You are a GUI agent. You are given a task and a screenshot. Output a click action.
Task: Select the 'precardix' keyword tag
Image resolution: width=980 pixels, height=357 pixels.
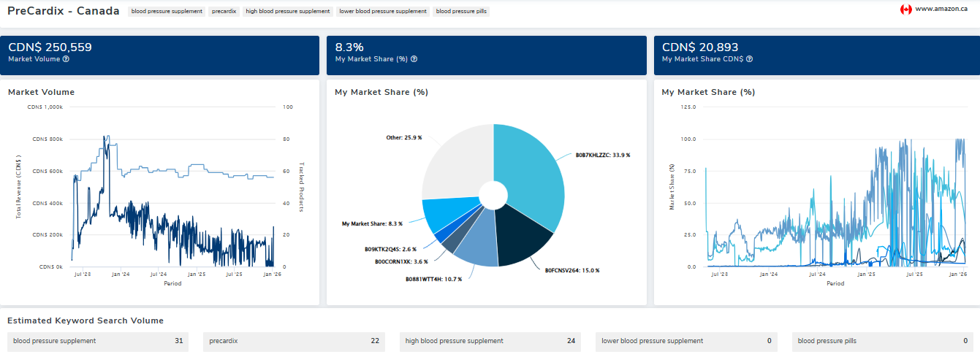(224, 12)
